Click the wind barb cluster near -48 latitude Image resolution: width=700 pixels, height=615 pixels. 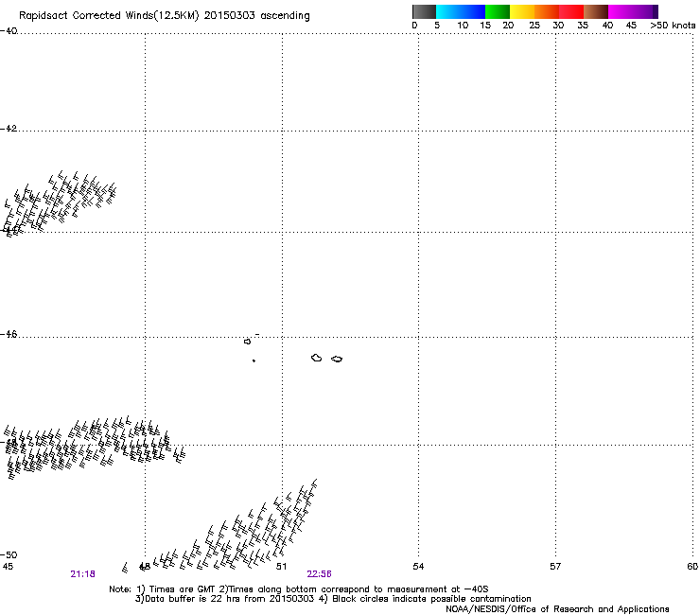coord(94,447)
